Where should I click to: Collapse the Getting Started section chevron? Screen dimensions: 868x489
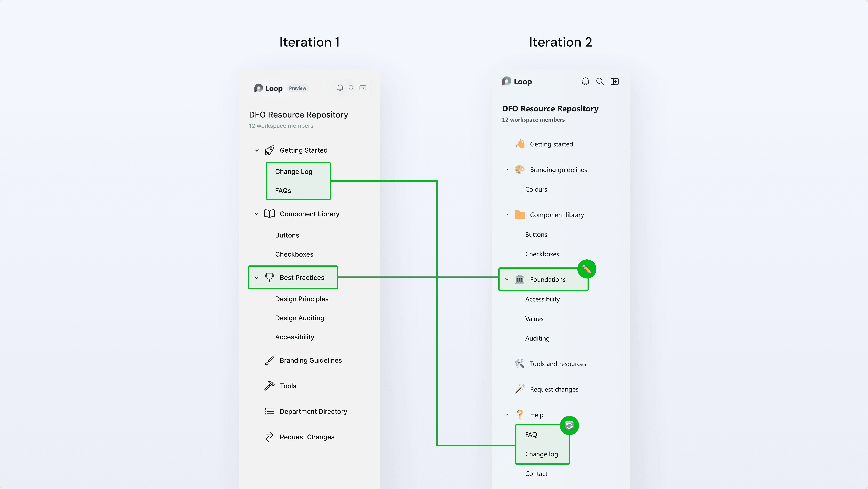pyautogui.click(x=256, y=150)
